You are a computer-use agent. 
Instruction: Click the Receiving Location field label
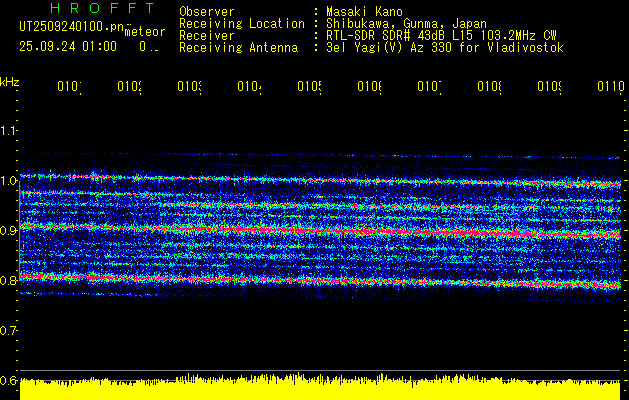click(x=241, y=24)
